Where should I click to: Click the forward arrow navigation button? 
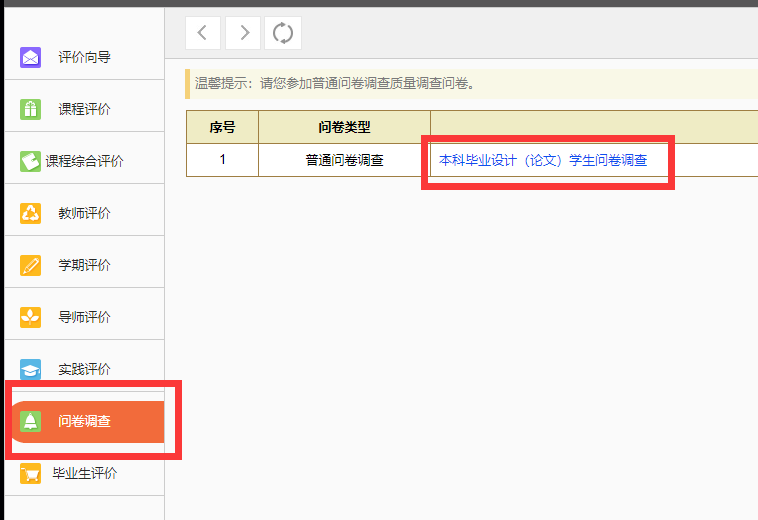(x=243, y=33)
